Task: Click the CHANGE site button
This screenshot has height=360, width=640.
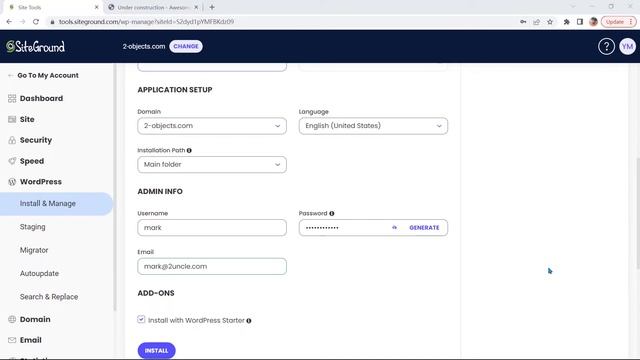Action: point(186,47)
